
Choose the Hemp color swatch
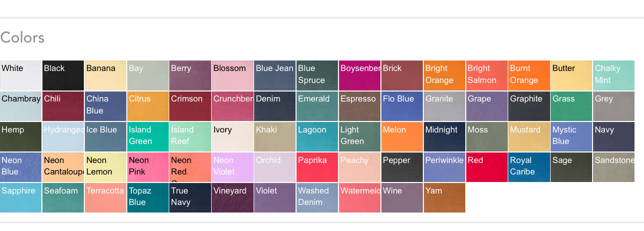click(x=21, y=137)
